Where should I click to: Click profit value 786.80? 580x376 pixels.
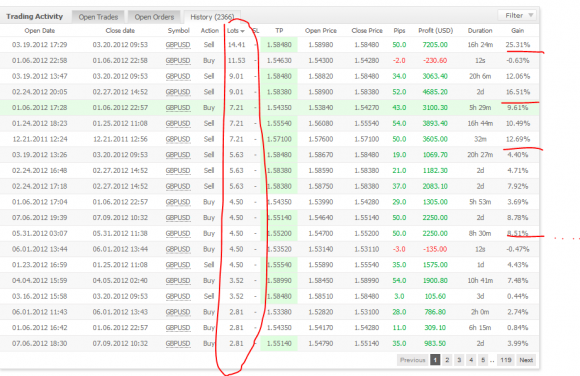(435, 312)
